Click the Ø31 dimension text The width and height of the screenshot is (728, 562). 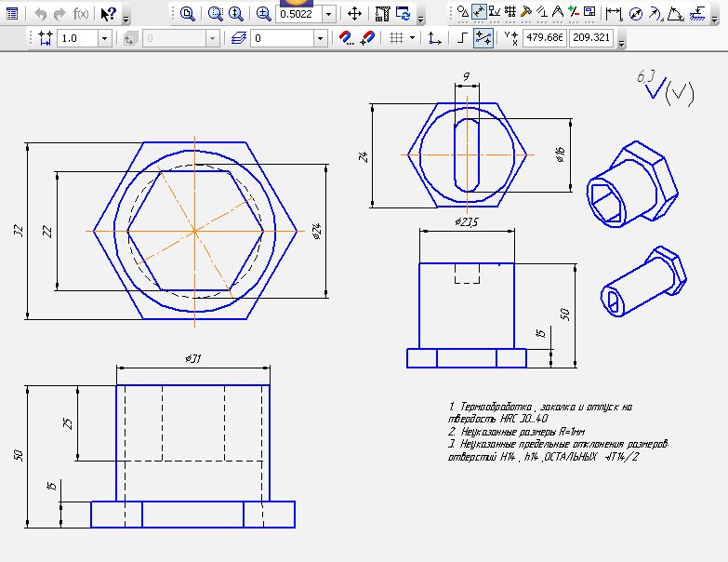click(192, 358)
